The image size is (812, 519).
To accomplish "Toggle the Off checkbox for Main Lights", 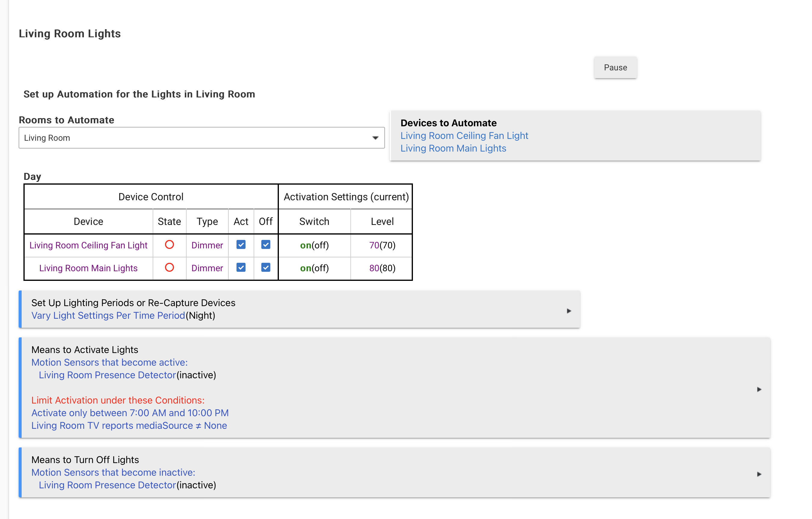I will point(266,268).
